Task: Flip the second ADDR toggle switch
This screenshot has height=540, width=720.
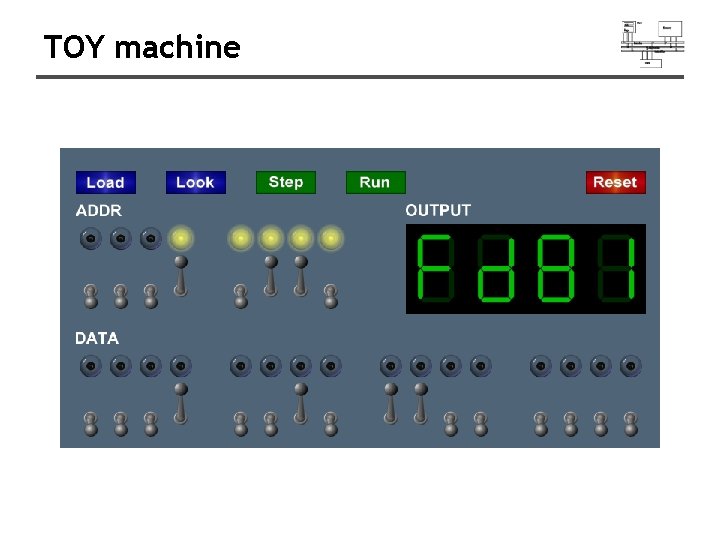Action: [x=121, y=296]
